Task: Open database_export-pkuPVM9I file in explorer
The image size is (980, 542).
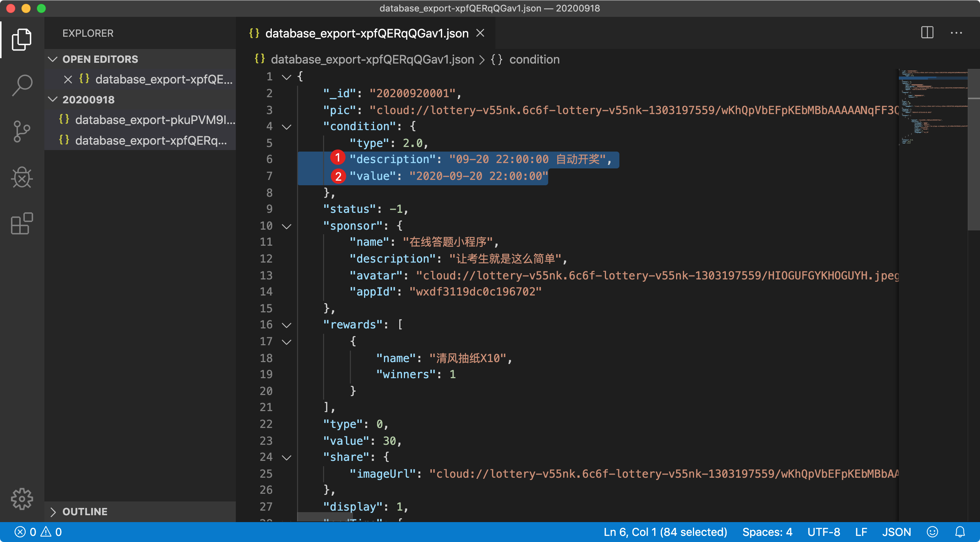Action: (x=155, y=120)
